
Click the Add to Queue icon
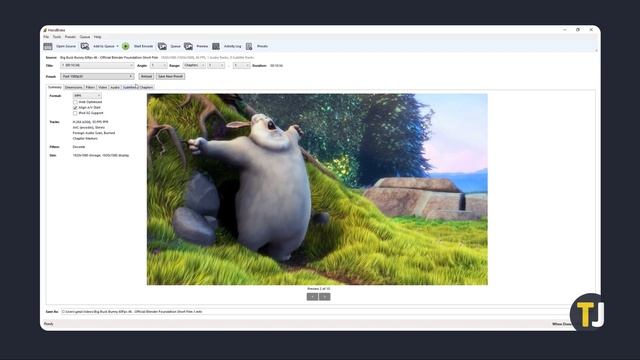tap(85, 47)
